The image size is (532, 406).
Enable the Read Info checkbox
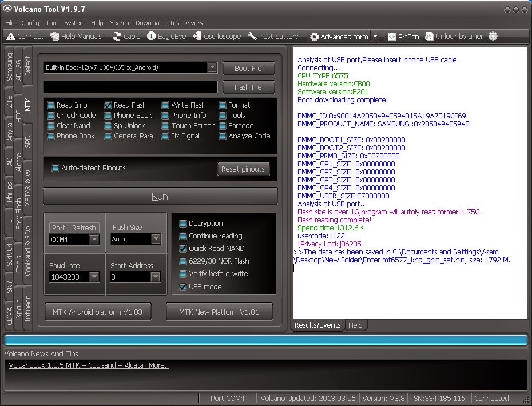51,105
